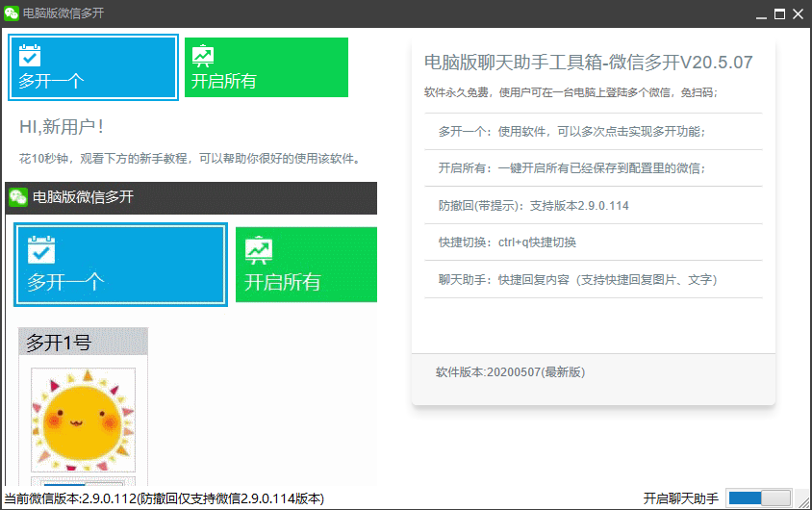Screen dimensions: 812x510
Task: Click calendar icon in the tutorial 多开一个 tile
Action: point(40,250)
